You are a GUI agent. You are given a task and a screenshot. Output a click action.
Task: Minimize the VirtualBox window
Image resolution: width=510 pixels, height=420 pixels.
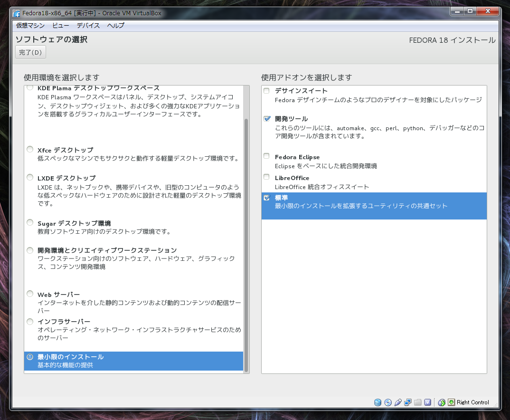click(x=457, y=11)
